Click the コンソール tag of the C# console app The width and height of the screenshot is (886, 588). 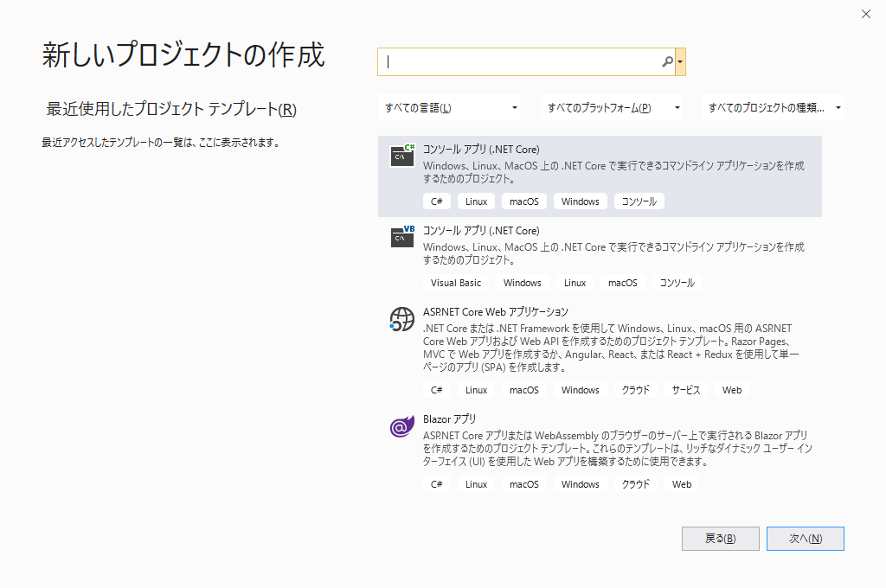click(639, 201)
